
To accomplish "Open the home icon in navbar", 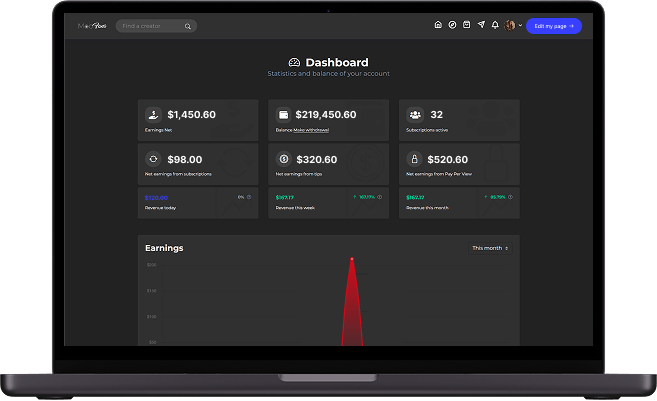I will [438, 25].
